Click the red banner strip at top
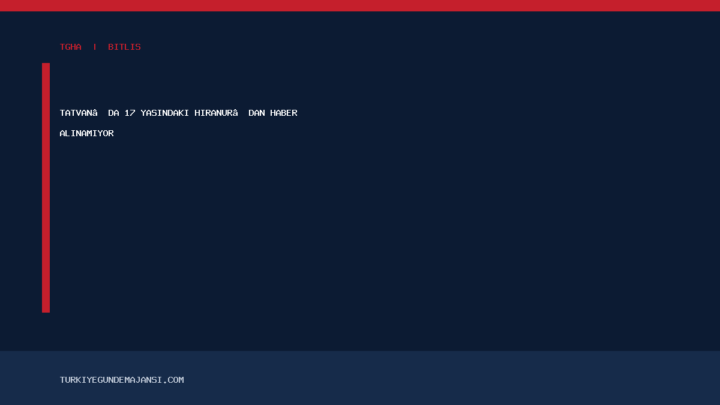720x405 pixels. (x=360, y=6)
